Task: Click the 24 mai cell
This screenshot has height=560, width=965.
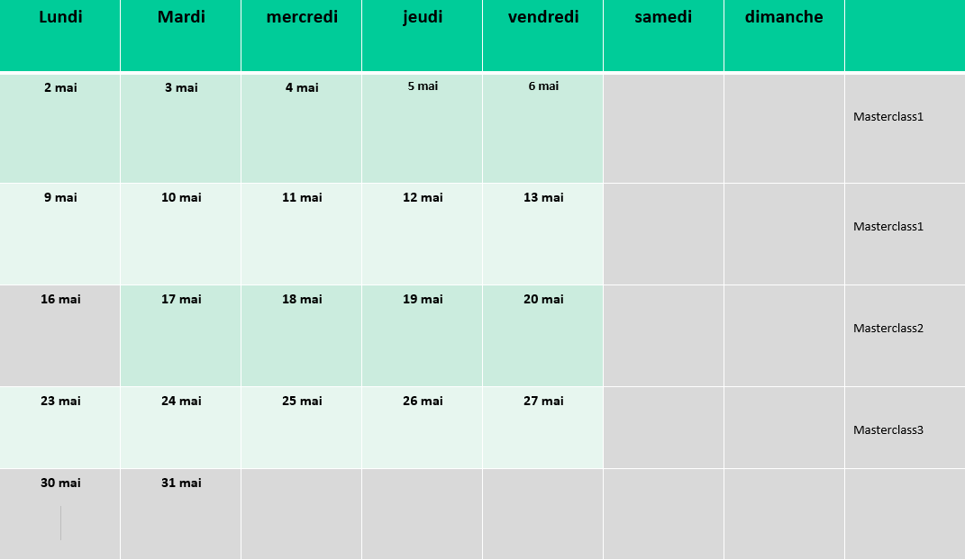Action: 181,428
